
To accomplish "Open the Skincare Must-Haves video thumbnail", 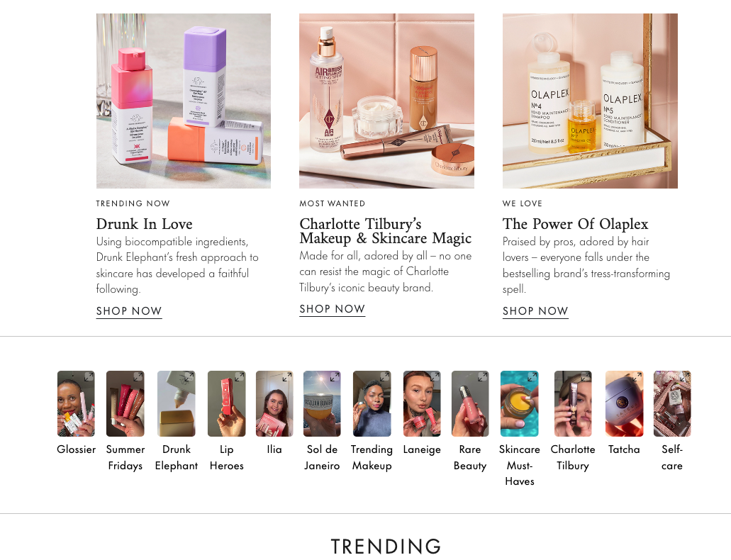I will [x=519, y=404].
